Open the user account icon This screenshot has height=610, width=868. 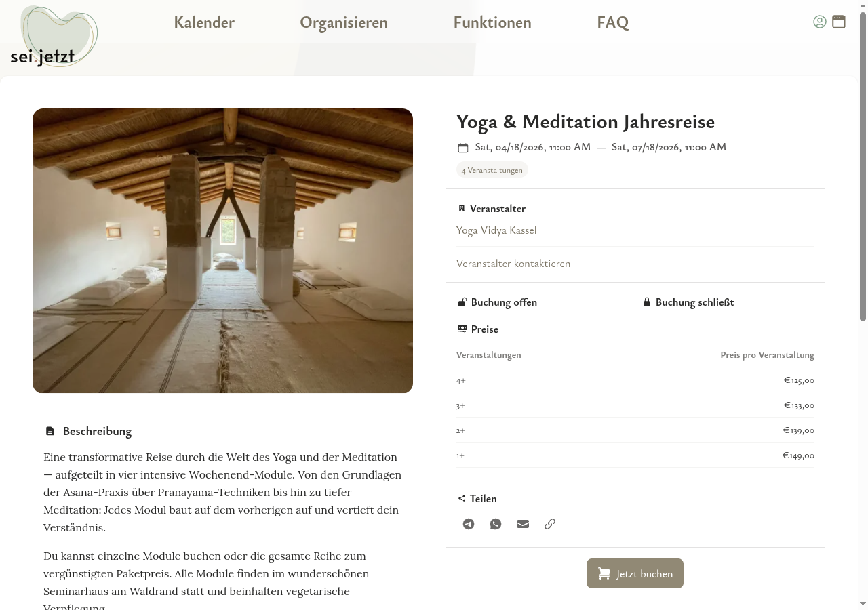tap(820, 22)
